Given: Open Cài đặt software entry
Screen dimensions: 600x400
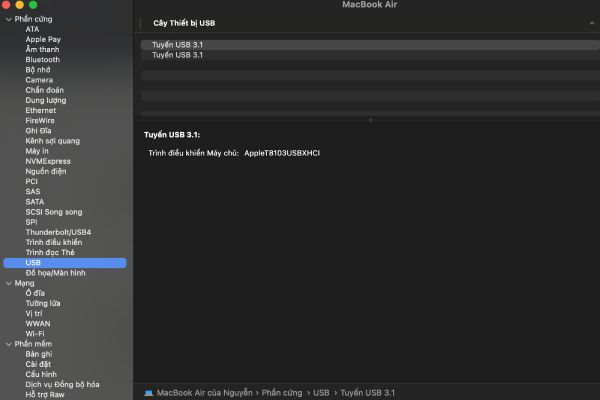Looking at the screenshot, I should (38, 364).
